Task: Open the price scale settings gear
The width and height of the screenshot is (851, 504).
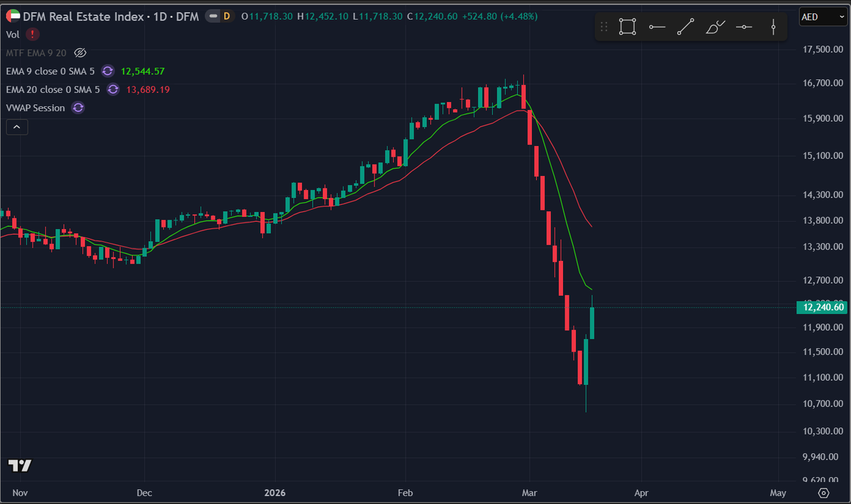Action: (823, 492)
